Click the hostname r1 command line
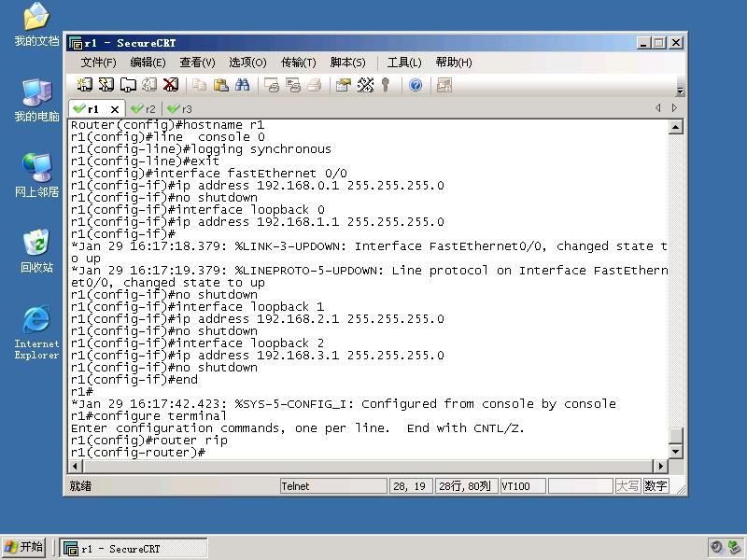 168,125
